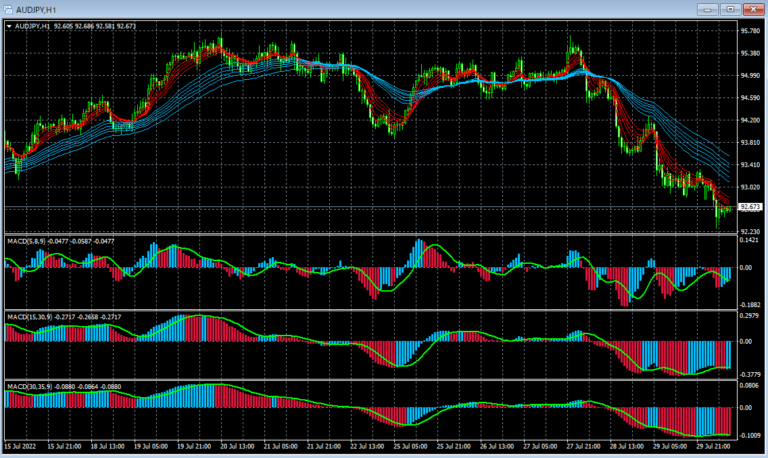Close the AUDJPY,H1 chart window

click(x=753, y=9)
